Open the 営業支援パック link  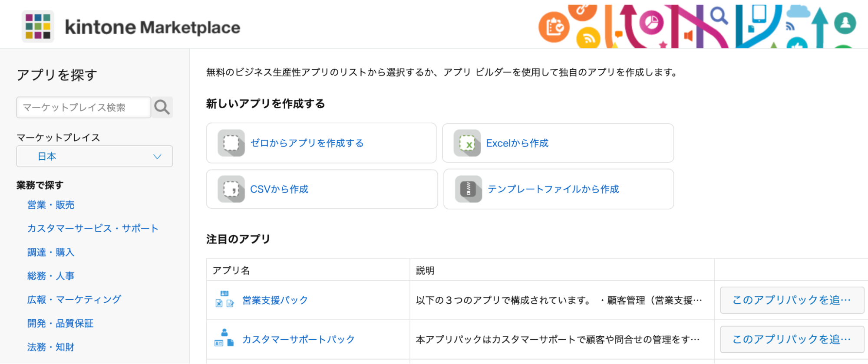click(x=275, y=300)
